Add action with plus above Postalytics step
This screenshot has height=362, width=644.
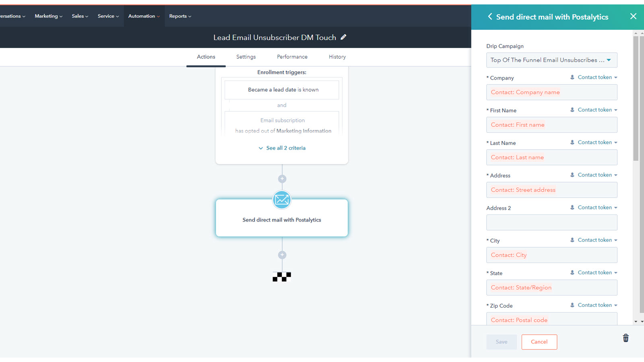click(282, 179)
